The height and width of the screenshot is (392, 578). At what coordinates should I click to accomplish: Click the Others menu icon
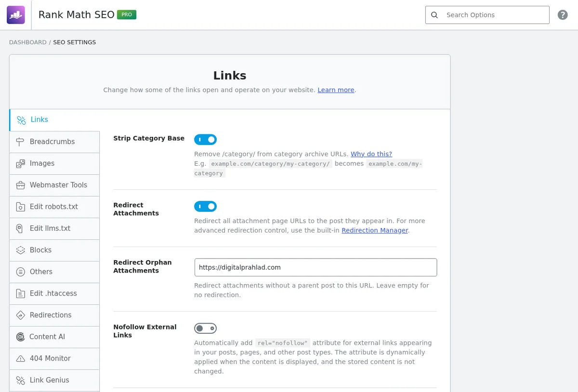pyautogui.click(x=20, y=272)
